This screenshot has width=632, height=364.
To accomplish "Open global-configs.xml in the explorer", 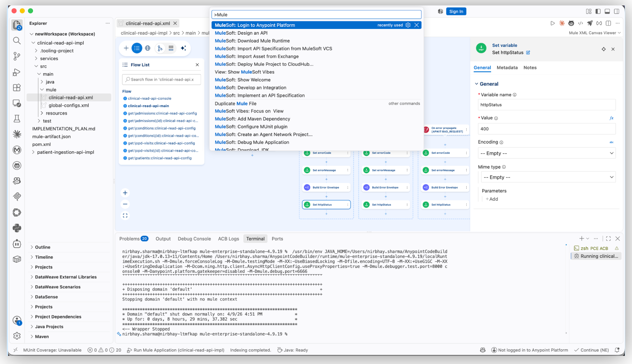I will pos(69,105).
